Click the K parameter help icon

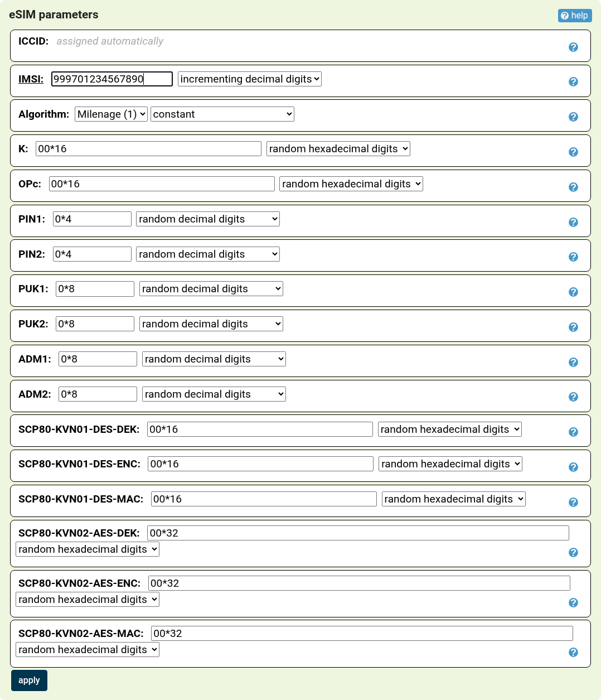(573, 151)
